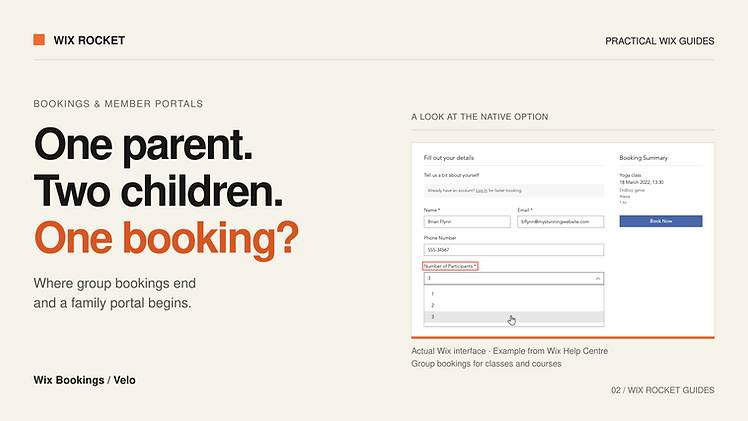
Task: Click the orange bar under the screenshot
Action: point(563,338)
